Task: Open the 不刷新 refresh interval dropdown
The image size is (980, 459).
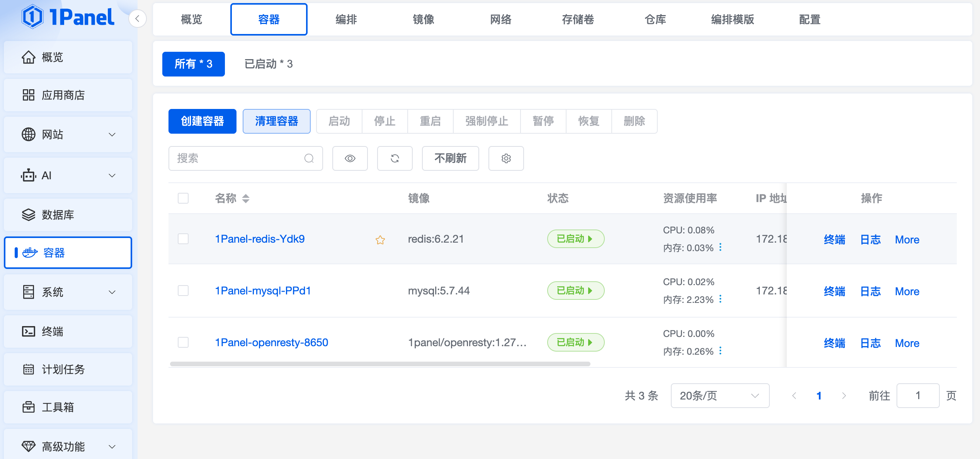Action: click(x=450, y=158)
